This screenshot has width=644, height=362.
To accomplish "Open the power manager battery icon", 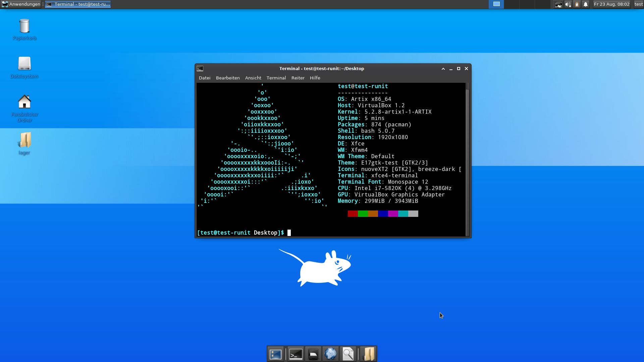I will pos(577,4).
